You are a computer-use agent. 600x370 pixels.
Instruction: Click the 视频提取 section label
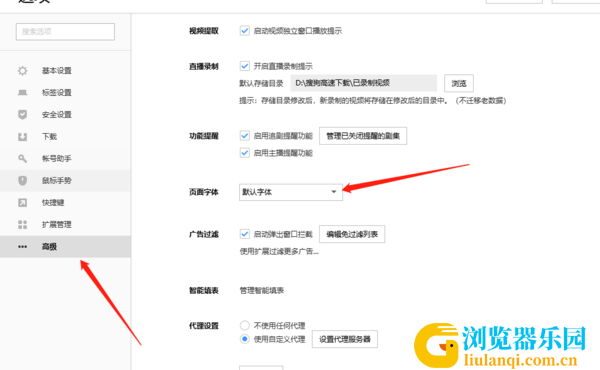204,31
